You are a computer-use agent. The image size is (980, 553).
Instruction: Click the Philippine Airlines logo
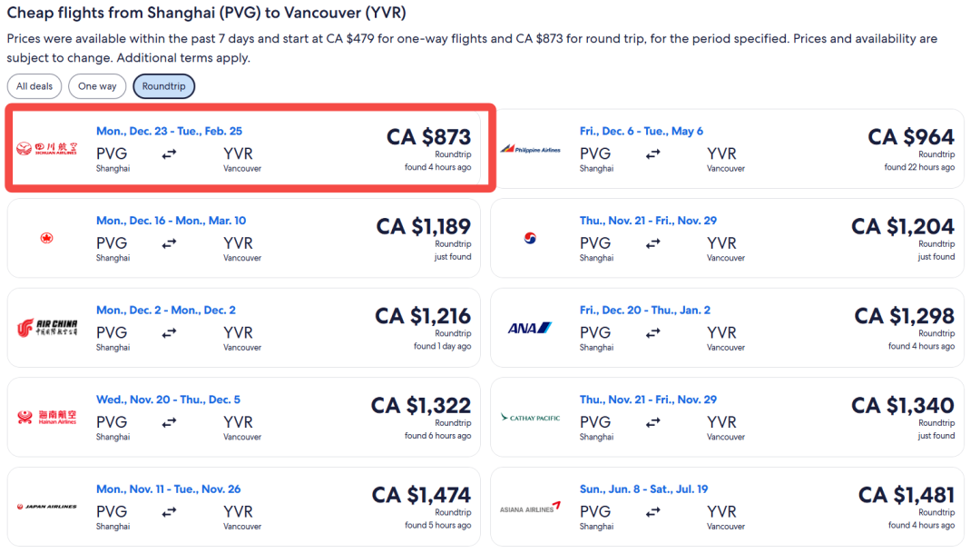(531, 149)
